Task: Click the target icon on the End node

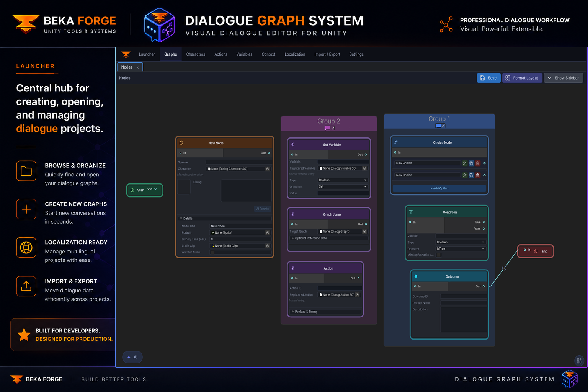Action: click(536, 251)
